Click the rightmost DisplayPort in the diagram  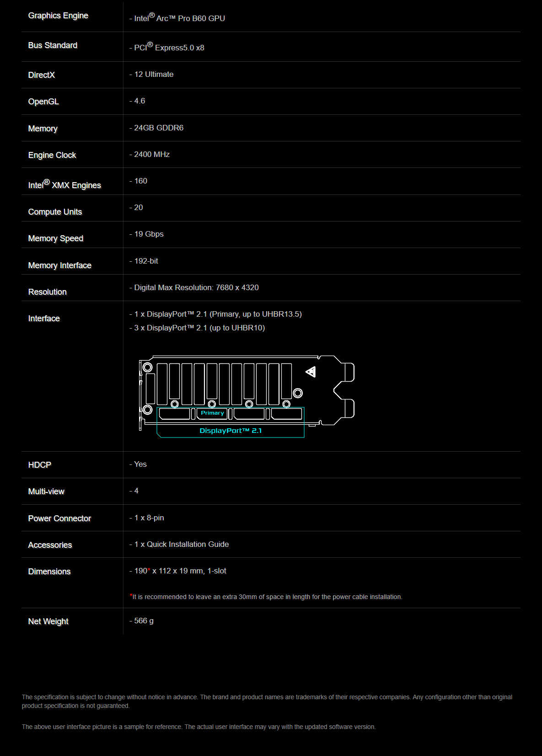click(286, 414)
